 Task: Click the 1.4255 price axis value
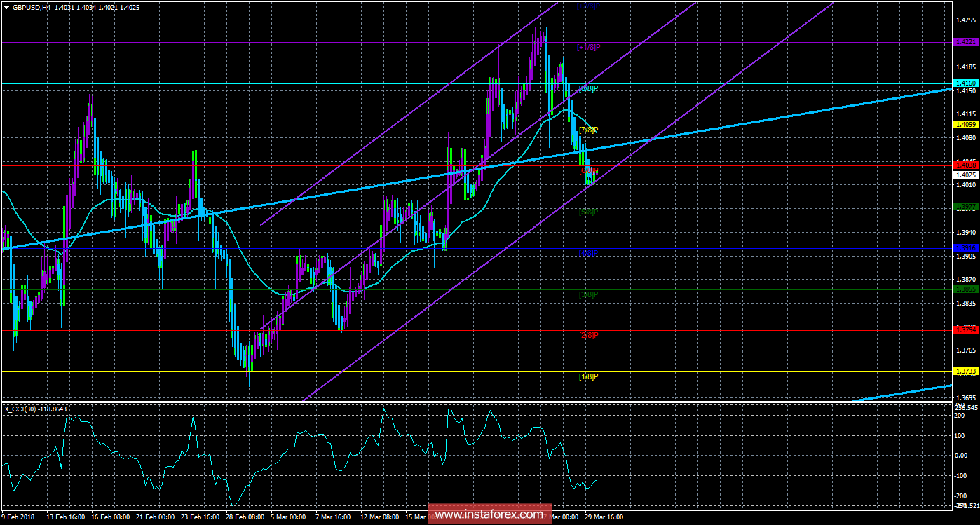965,21
